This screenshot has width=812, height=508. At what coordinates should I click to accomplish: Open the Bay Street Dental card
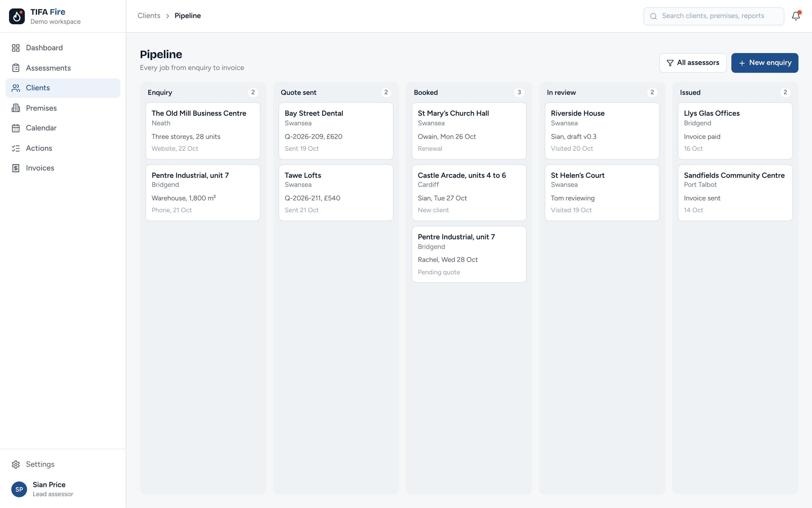coord(336,131)
